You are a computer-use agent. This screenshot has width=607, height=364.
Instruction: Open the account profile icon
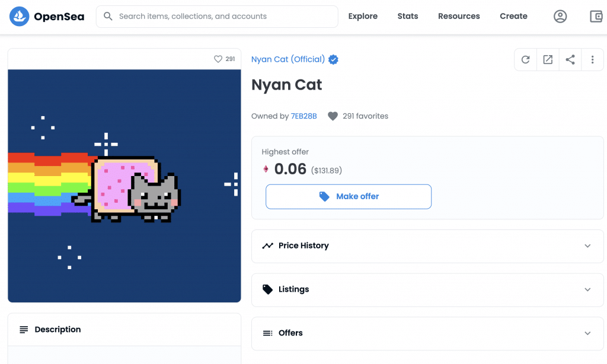(560, 17)
